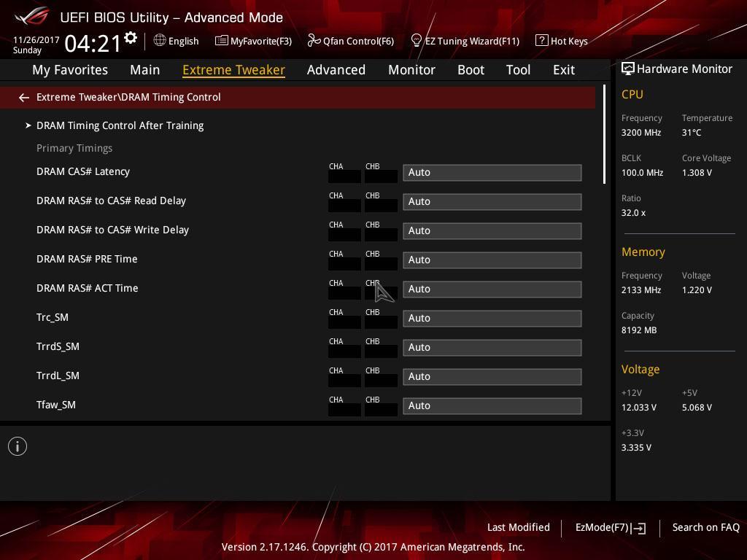This screenshot has height=560, width=747.
Task: Open Hot Keys question mark icon
Action: [542, 41]
